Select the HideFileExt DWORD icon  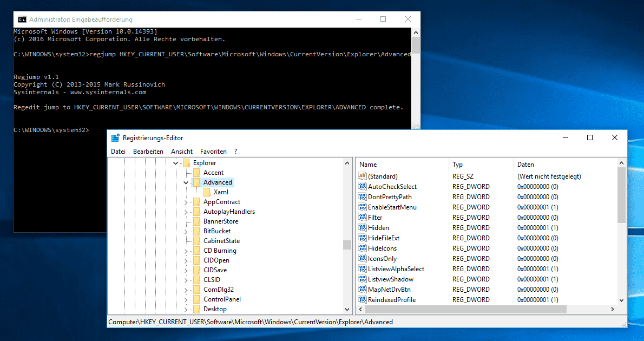point(362,238)
